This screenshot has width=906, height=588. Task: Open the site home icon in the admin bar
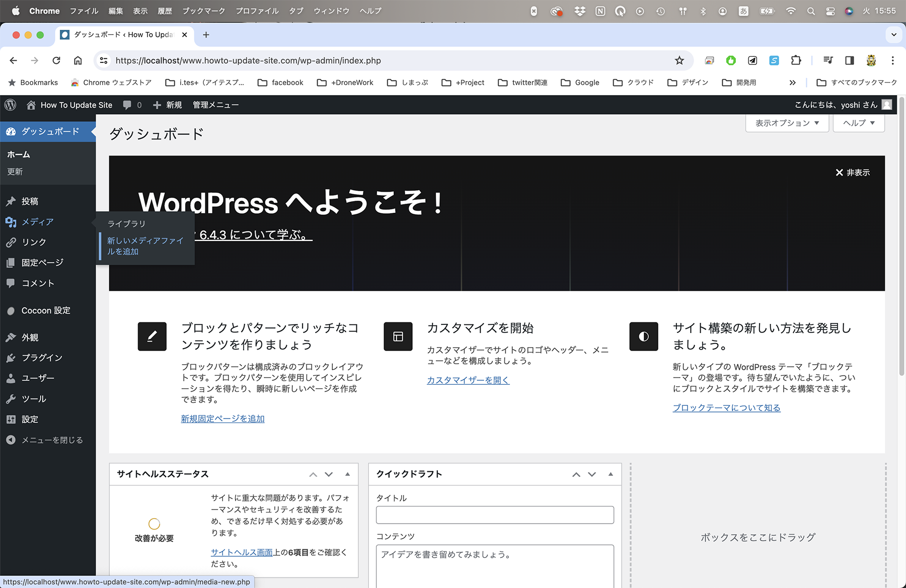click(31, 105)
